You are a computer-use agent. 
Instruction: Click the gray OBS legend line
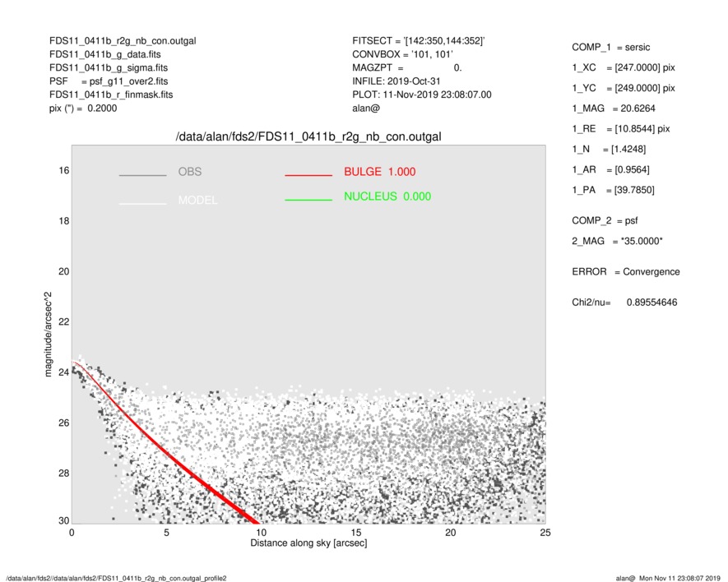[142, 175]
